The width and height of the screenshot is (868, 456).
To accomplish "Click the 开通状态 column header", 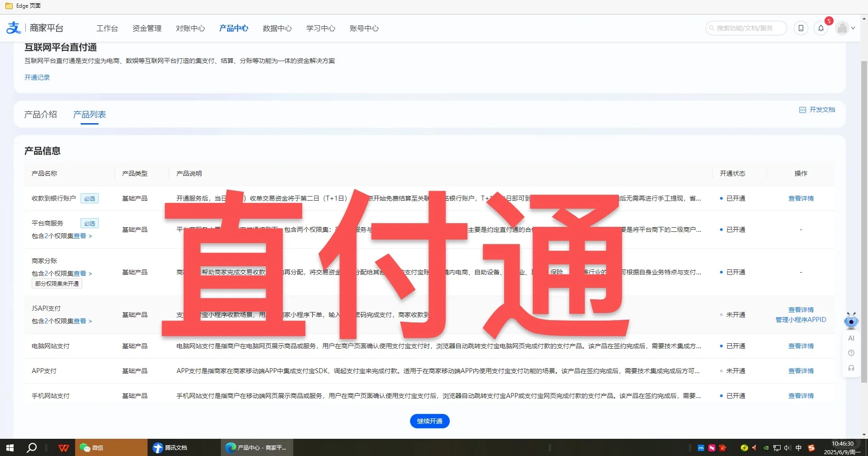I will 732,173.
